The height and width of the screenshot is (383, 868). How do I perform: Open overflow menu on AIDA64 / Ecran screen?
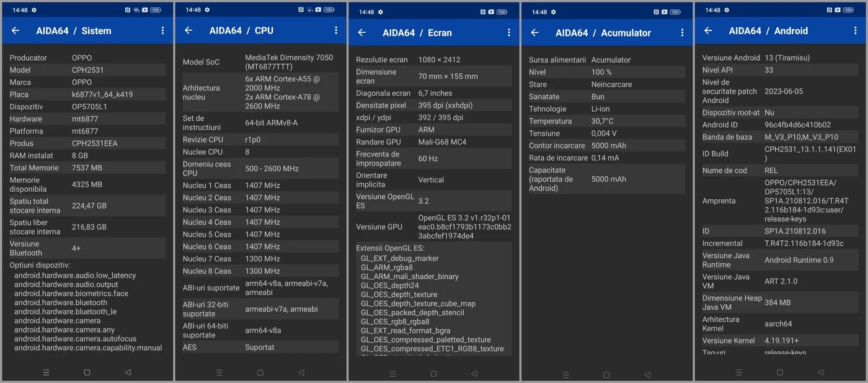pyautogui.click(x=509, y=33)
